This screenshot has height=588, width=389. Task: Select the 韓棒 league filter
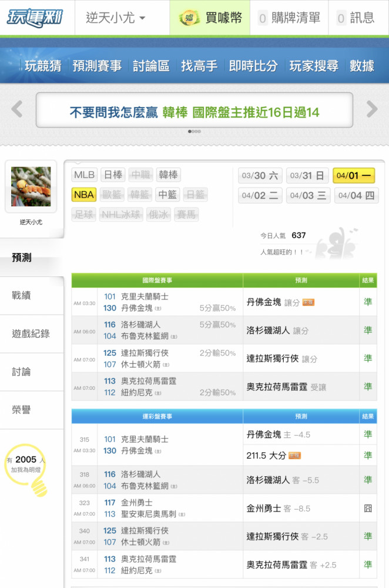(168, 175)
